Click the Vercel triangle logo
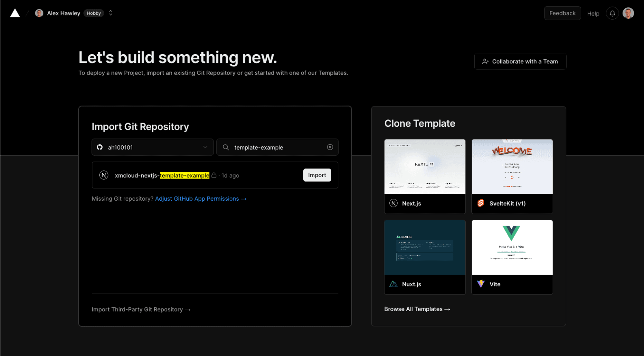Screen dimensions: 644x356 click(x=15, y=13)
